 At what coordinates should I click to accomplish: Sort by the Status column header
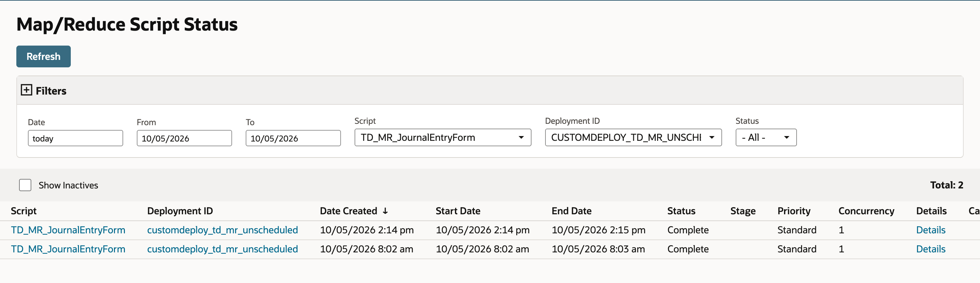(681, 211)
